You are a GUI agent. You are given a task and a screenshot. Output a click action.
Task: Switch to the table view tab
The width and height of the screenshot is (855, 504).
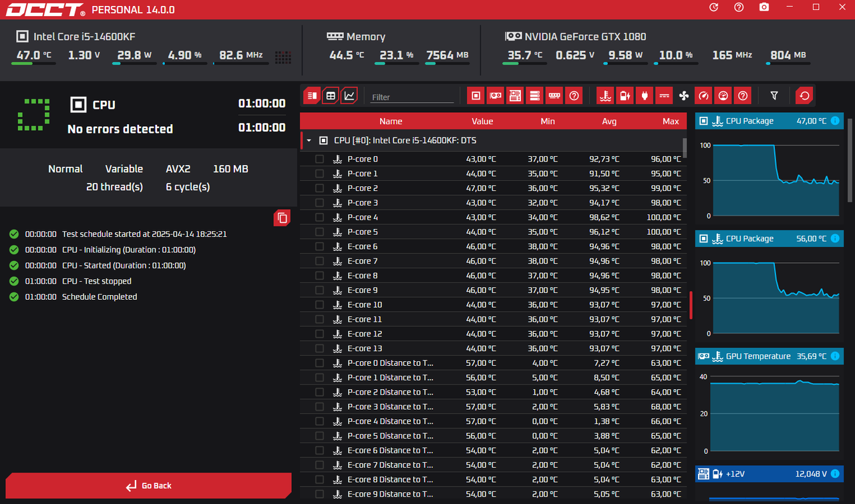pos(330,95)
